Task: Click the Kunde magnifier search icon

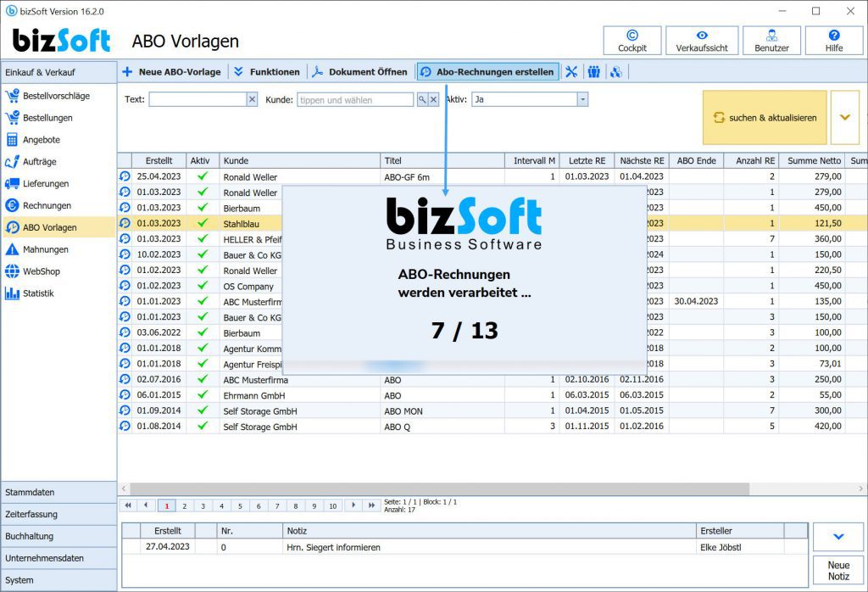Action: click(422, 100)
